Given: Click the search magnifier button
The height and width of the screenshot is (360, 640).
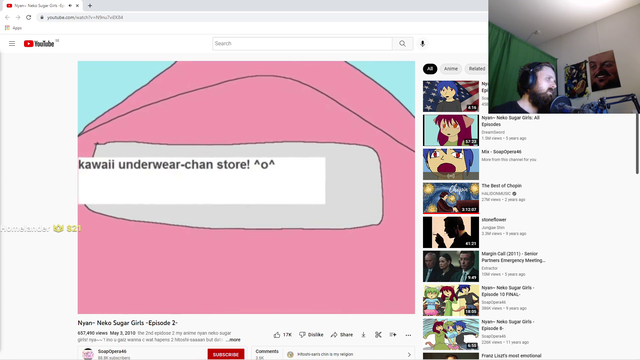Looking at the screenshot, I should click(x=402, y=44).
